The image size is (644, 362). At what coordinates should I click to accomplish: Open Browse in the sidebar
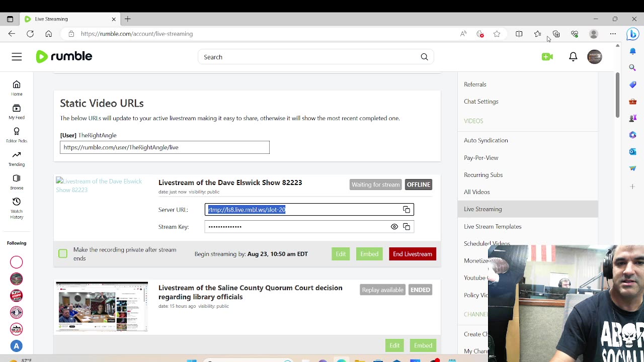pos(17,182)
